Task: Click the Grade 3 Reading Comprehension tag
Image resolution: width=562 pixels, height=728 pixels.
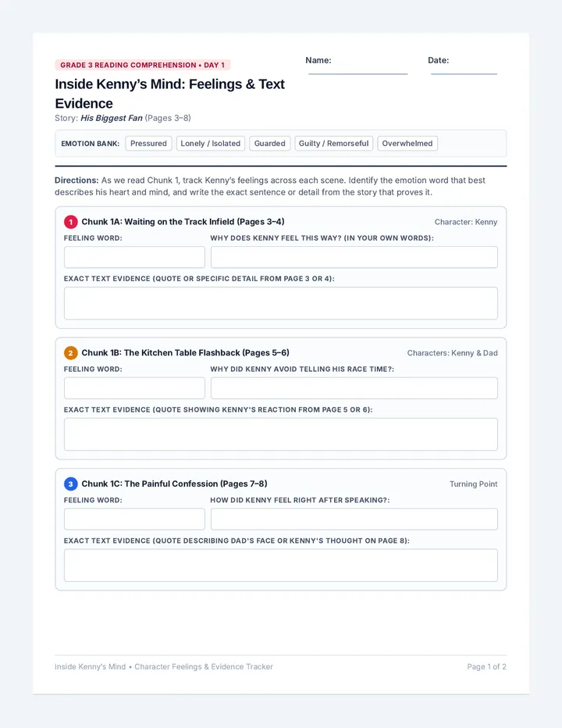Action: [x=143, y=65]
